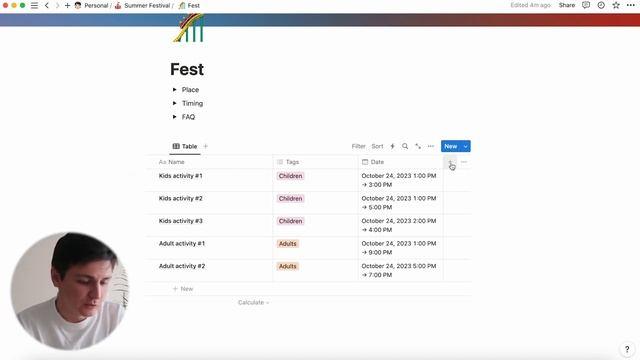
Task: Edit date of Kids activity #1
Action: [x=399, y=180]
